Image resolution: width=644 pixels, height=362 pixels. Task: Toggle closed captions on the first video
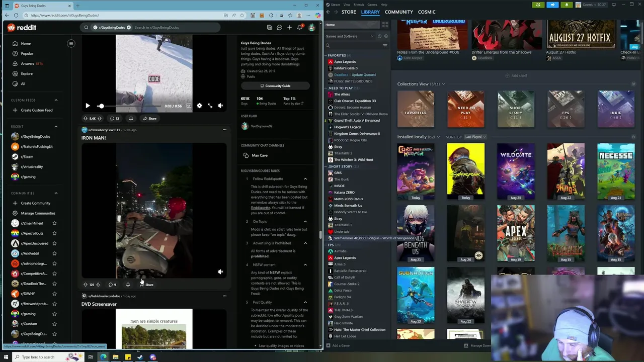tap(189, 106)
